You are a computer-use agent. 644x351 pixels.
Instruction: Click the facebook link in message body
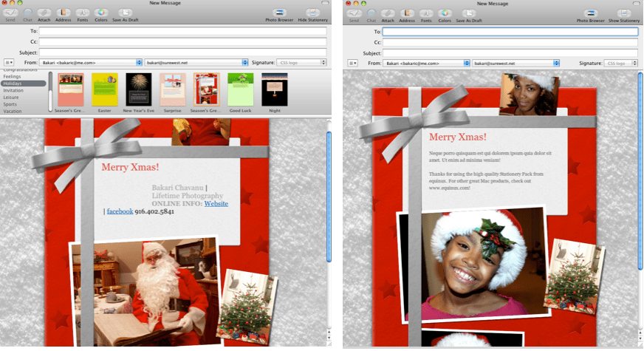(120, 211)
